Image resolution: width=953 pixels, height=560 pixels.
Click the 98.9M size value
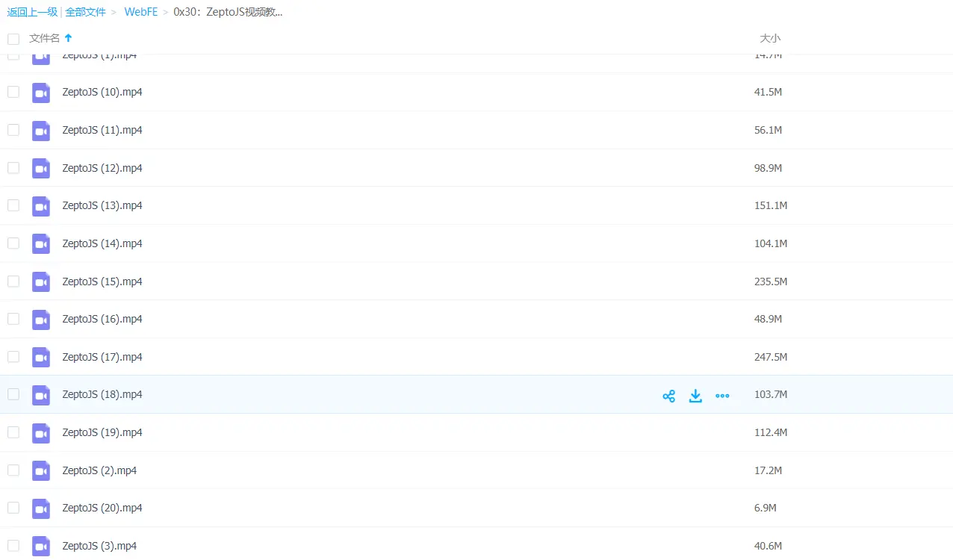768,168
